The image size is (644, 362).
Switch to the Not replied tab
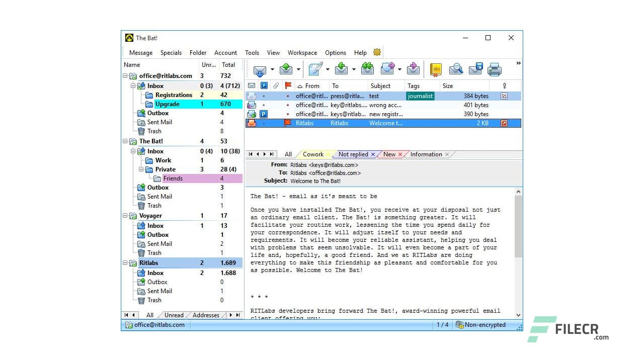[x=353, y=154]
